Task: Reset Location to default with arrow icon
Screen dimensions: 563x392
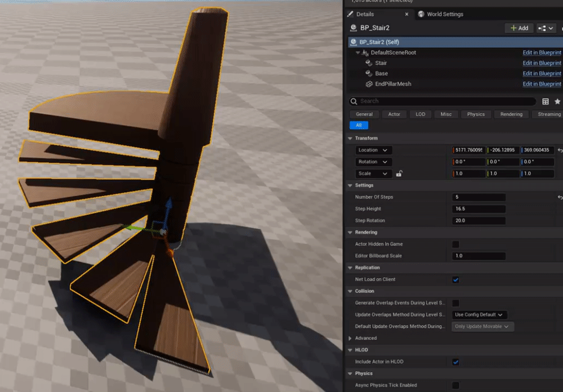Action: [x=560, y=150]
